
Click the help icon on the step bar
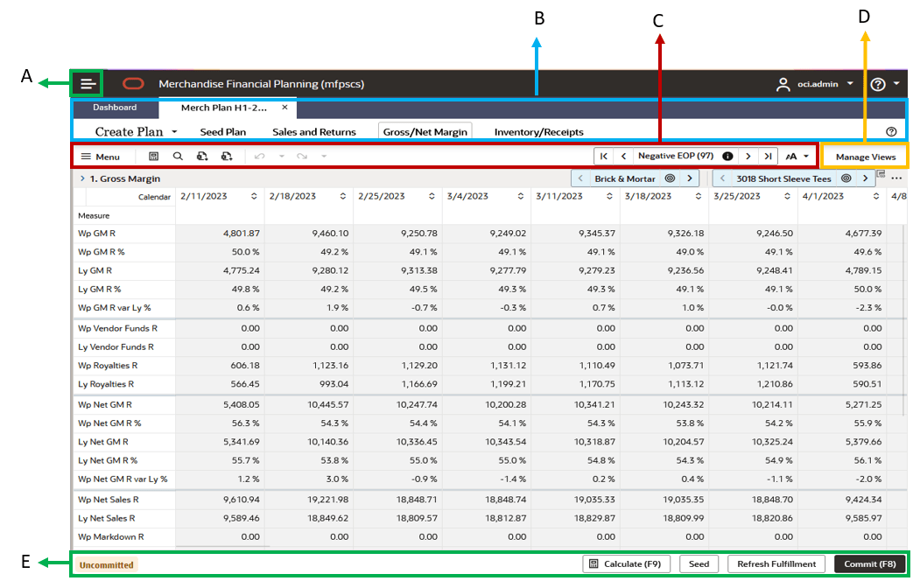(891, 132)
